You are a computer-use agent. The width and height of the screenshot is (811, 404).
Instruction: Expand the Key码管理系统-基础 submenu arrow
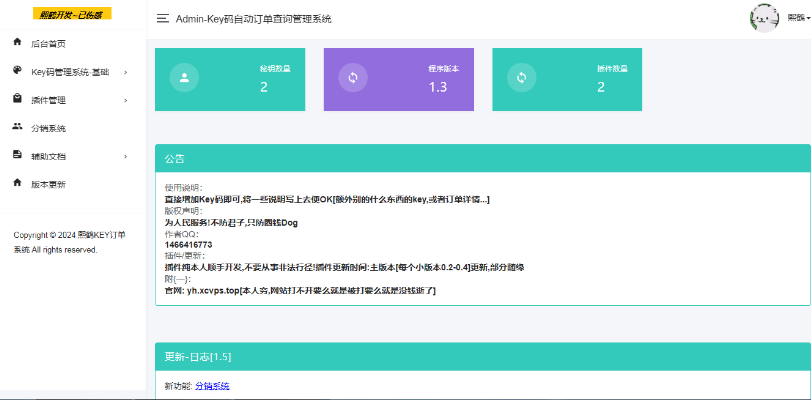point(126,72)
